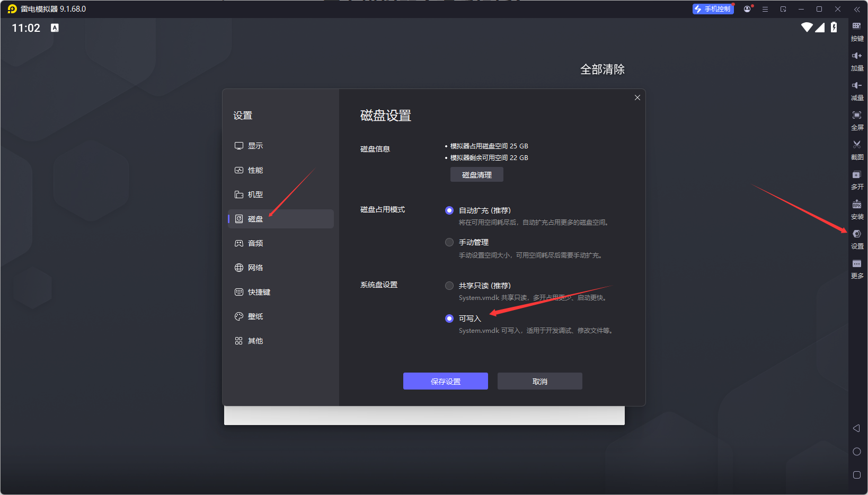
Task: Click the window pop-out icon in title bar
Action: coord(783,9)
